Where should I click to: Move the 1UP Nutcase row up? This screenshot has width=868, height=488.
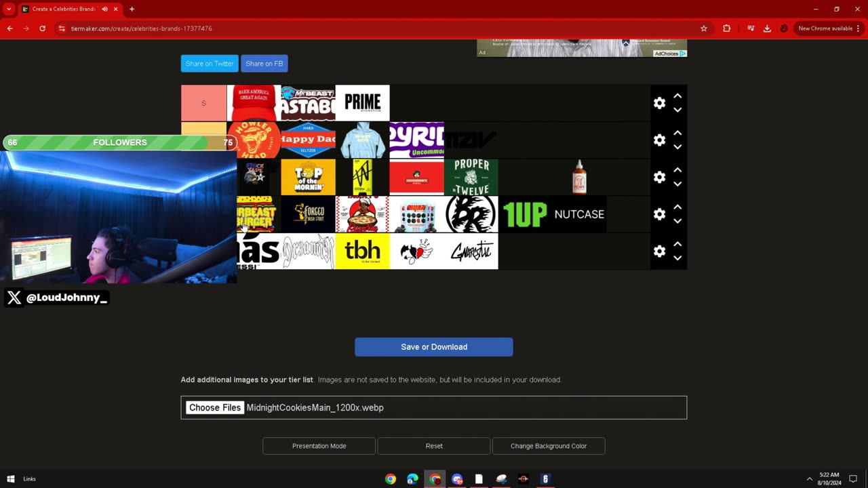tap(677, 207)
